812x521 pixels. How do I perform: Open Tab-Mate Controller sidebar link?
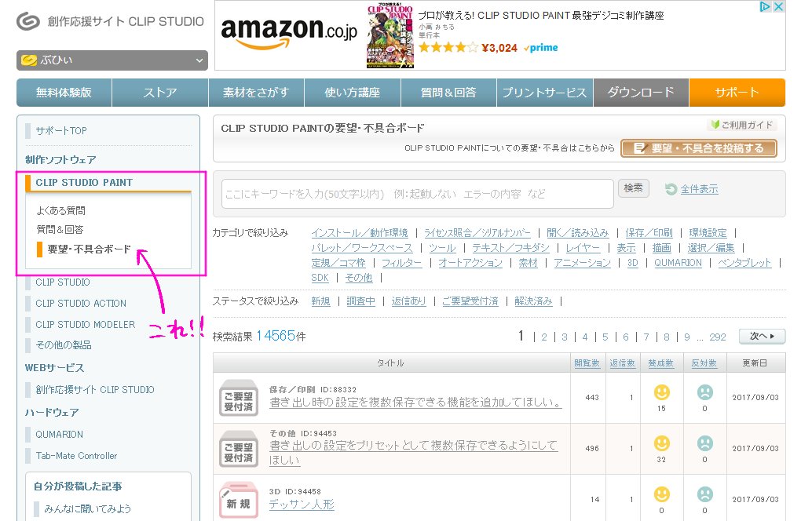77,456
